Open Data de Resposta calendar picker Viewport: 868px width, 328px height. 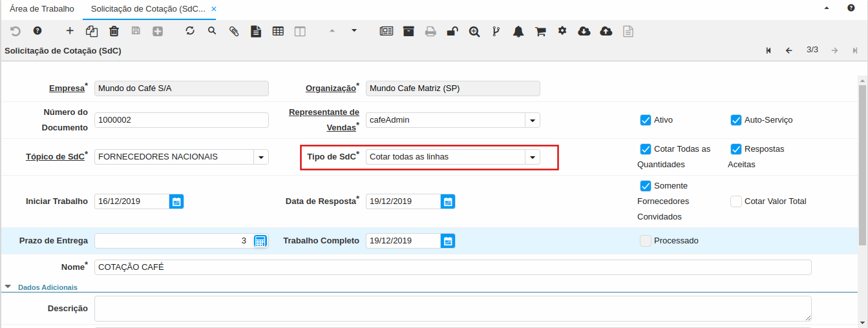pyautogui.click(x=448, y=201)
